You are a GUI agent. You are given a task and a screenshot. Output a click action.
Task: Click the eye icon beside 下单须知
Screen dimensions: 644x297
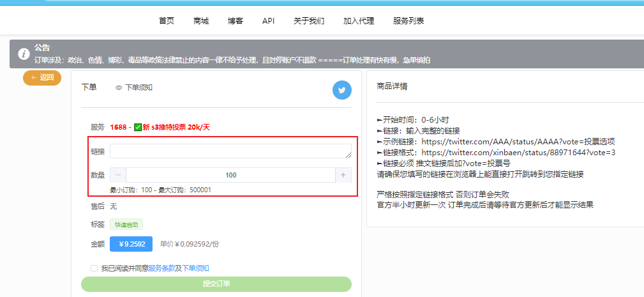(119, 88)
